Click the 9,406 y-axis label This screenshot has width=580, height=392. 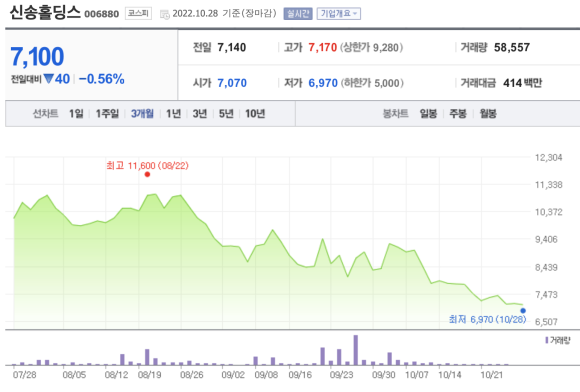[546, 239]
